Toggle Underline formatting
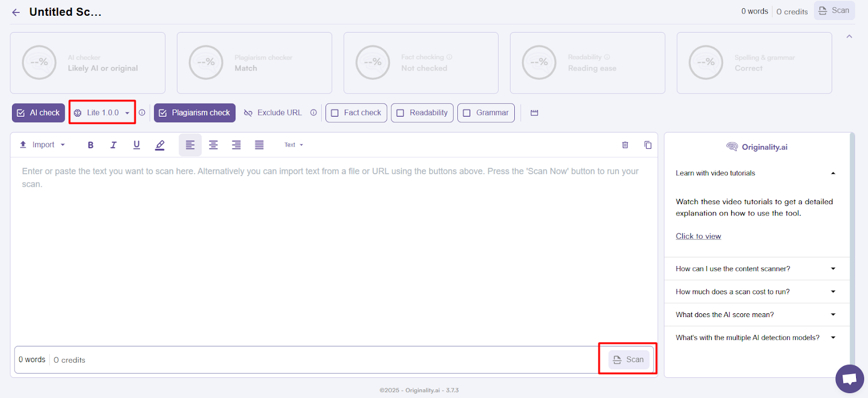The width and height of the screenshot is (868, 398). 136,145
